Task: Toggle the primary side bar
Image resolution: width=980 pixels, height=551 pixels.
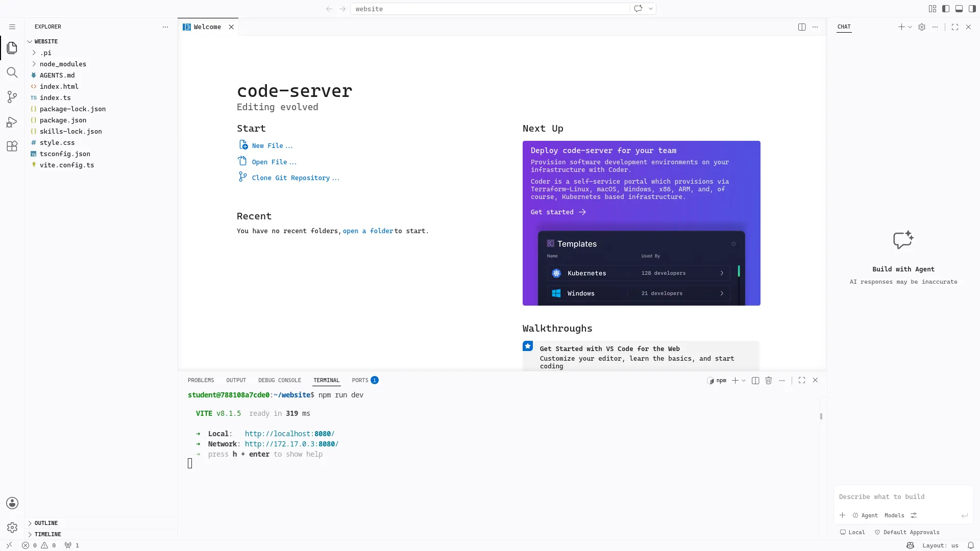Action: 946,9
